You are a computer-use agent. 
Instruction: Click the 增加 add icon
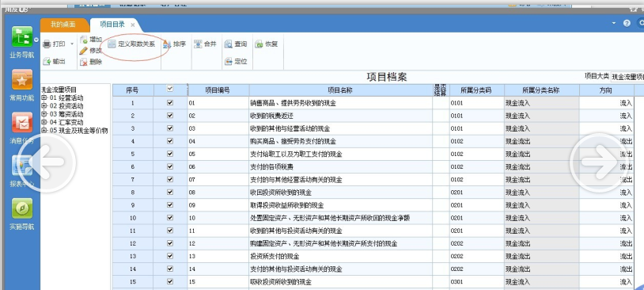pyautogui.click(x=84, y=40)
